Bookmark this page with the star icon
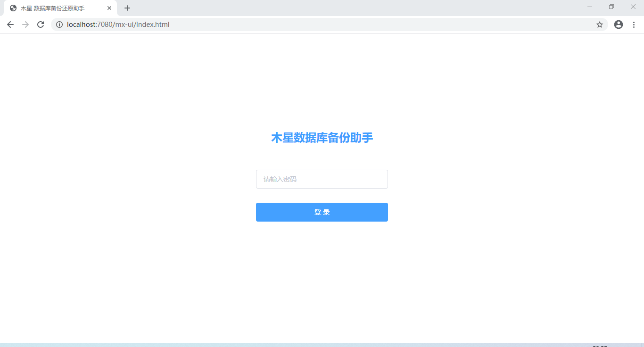Image resolution: width=644 pixels, height=347 pixels. 600,25
